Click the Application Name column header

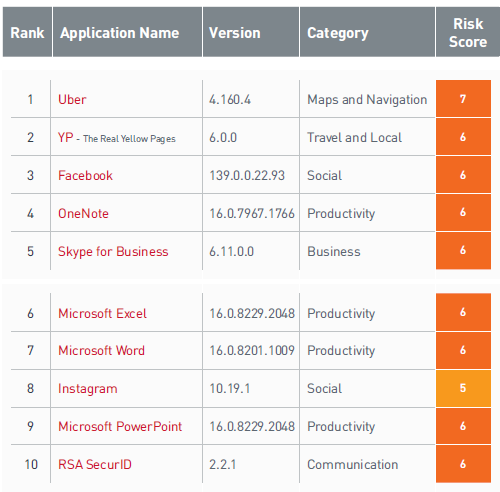[127, 32]
